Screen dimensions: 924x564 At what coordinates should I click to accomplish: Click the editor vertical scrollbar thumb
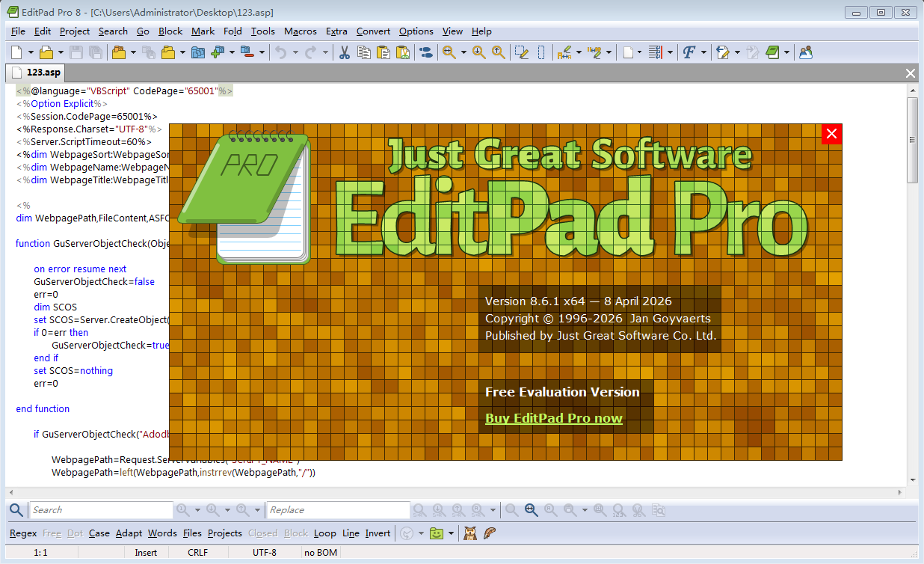pyautogui.click(x=912, y=140)
